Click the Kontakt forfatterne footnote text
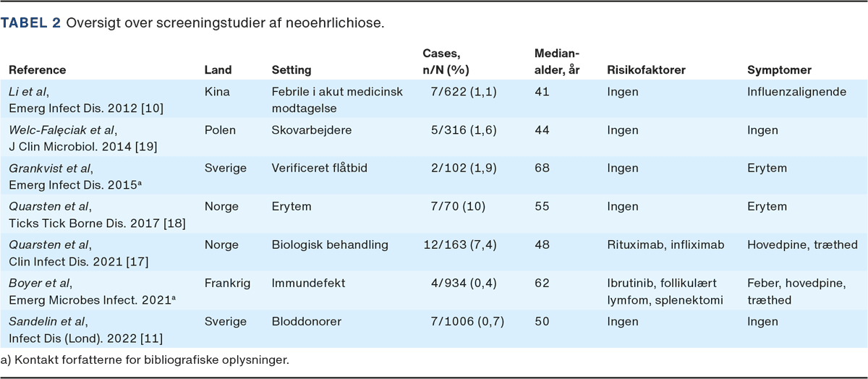 tap(145, 359)
